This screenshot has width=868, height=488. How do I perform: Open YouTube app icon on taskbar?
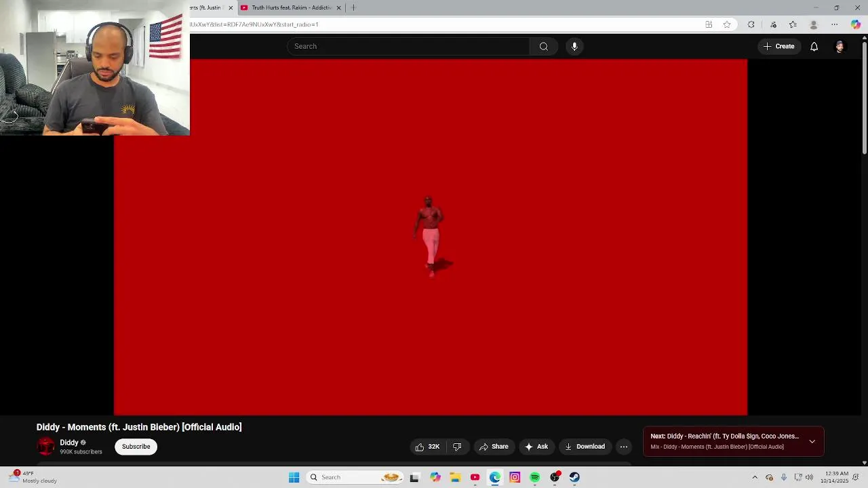click(475, 477)
